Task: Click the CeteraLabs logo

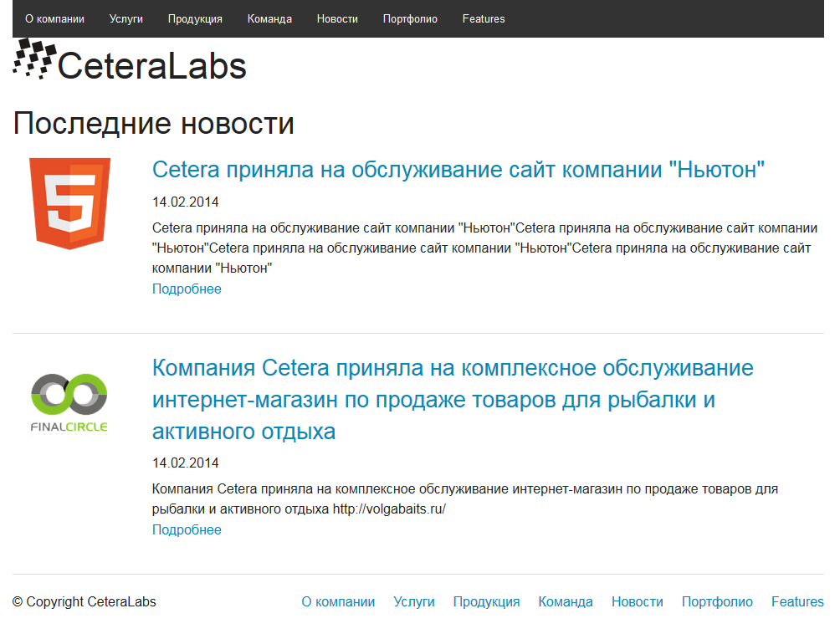Action: [130, 60]
